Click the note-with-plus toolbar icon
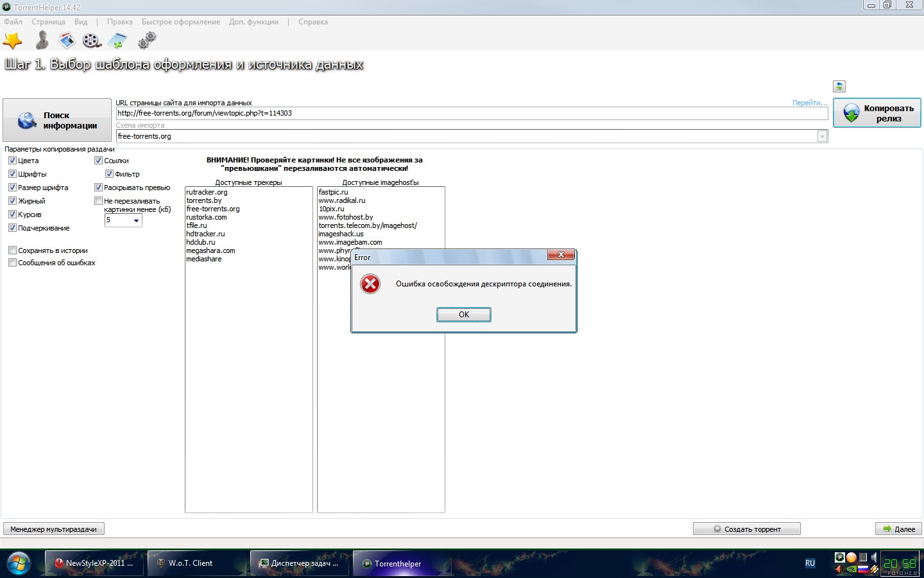 (117, 41)
